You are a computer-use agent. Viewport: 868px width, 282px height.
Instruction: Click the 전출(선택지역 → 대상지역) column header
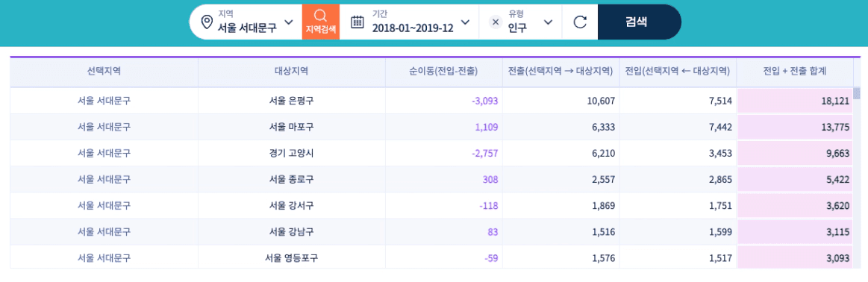click(x=561, y=72)
